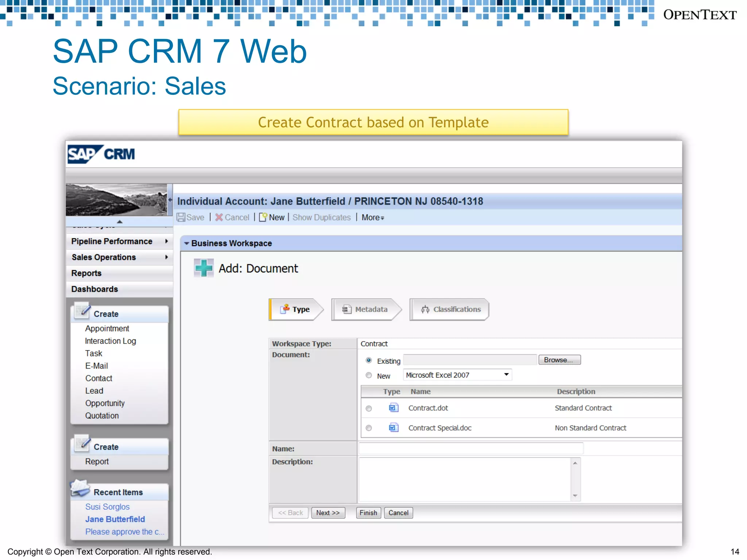The width and height of the screenshot is (747, 560).
Task: Click the wizard Cancel button
Action: 398,513
